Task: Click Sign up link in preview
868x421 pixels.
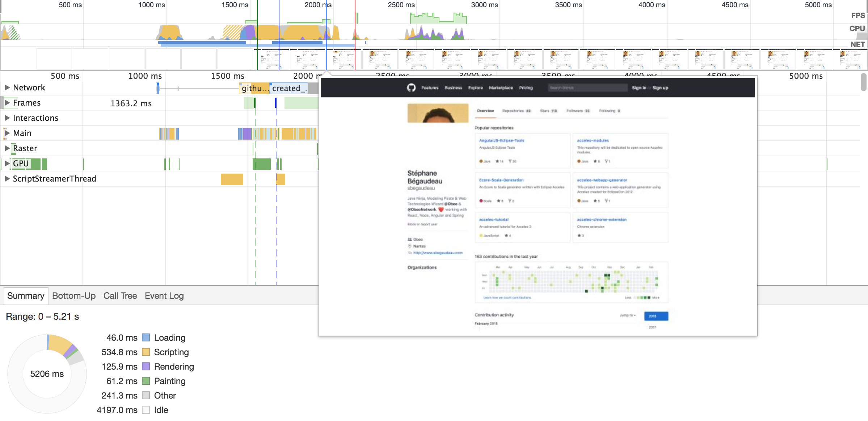Action: [660, 88]
